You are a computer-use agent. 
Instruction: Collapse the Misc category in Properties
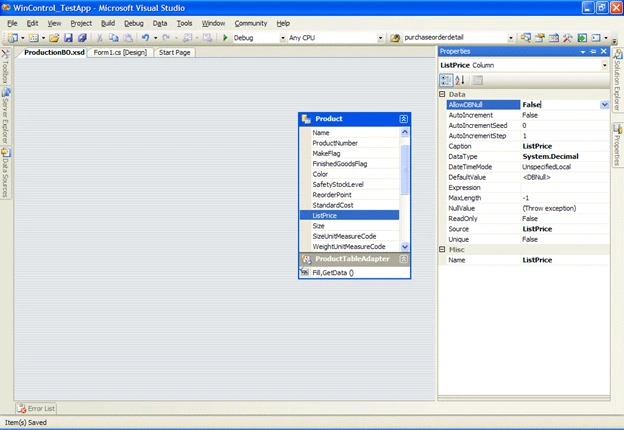pyautogui.click(x=442, y=249)
